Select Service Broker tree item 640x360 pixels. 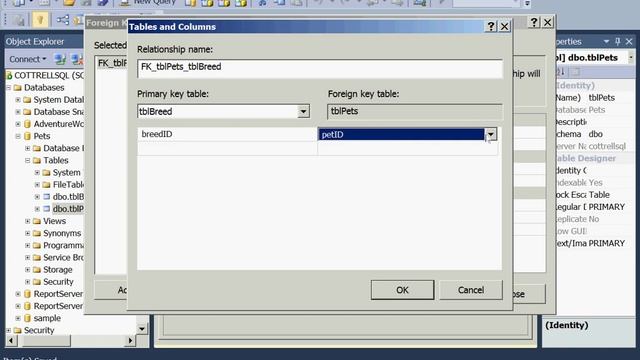pyautogui.click(x=63, y=258)
